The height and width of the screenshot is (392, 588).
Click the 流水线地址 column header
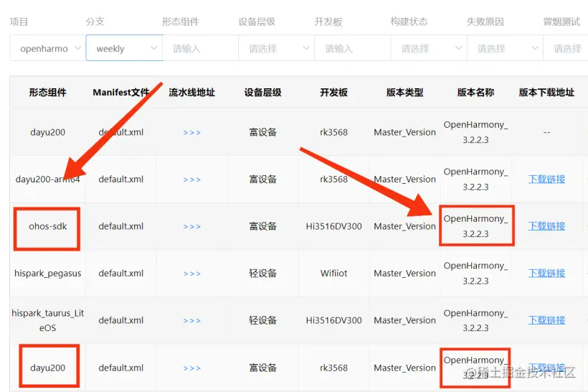pyautogui.click(x=192, y=93)
